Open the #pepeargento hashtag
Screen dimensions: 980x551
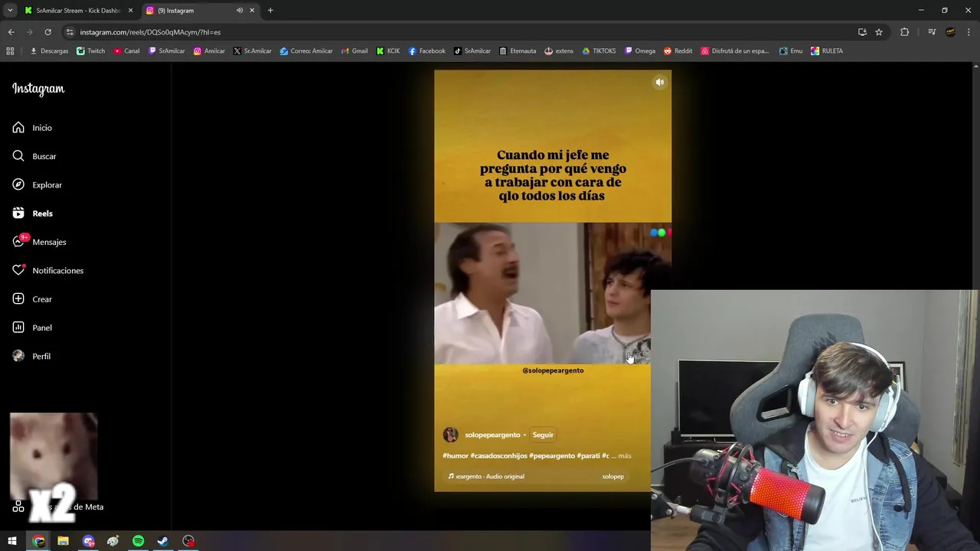(552, 456)
